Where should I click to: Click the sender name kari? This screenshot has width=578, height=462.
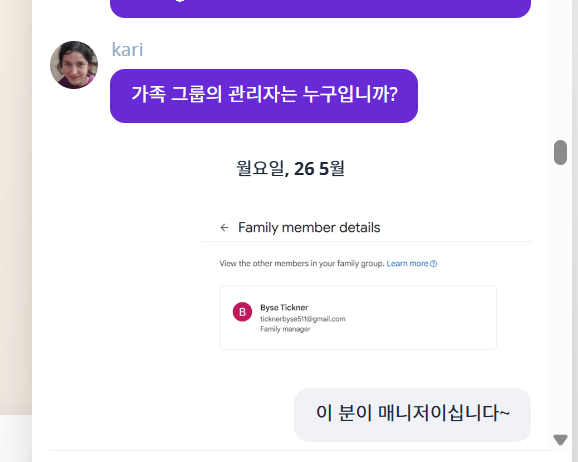[x=127, y=50]
